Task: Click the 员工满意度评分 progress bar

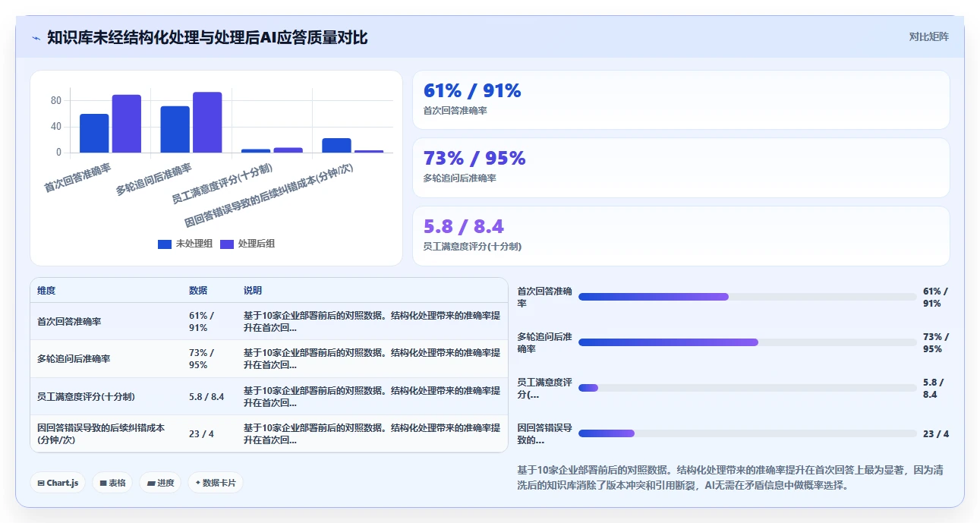Action: tap(747, 388)
